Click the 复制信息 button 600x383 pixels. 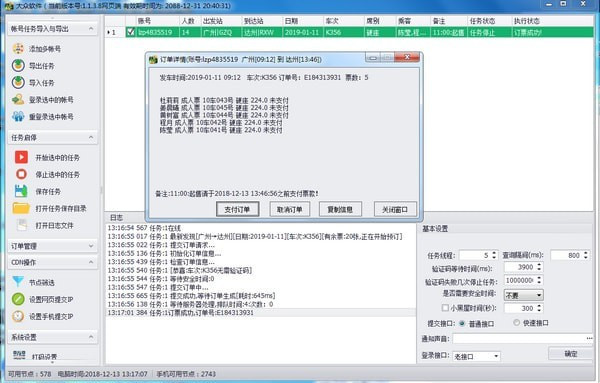(x=340, y=209)
